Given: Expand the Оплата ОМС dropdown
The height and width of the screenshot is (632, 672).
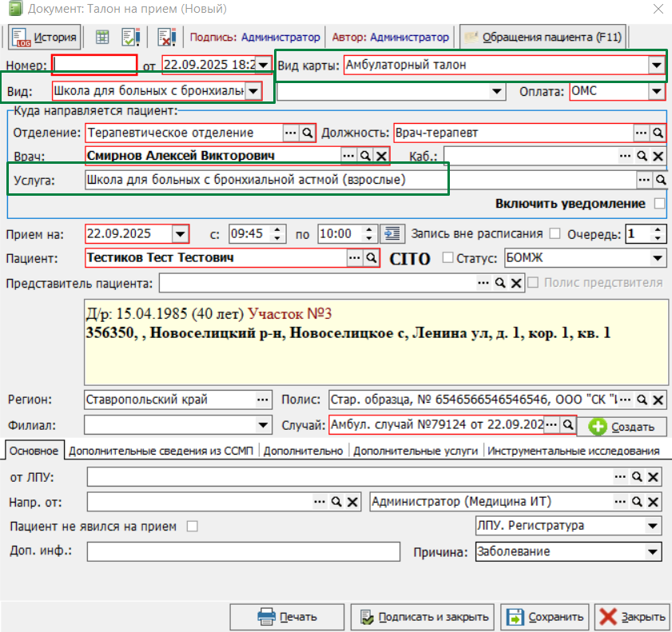Looking at the screenshot, I should [656, 91].
